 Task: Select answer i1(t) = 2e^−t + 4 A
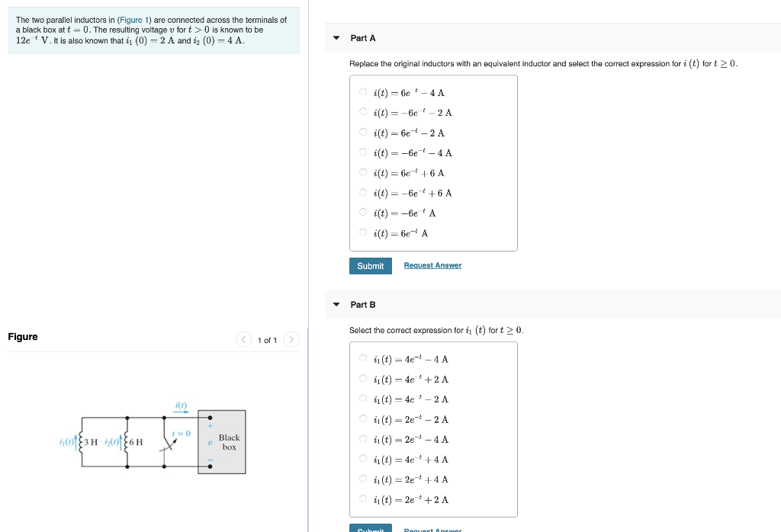pyautogui.click(x=363, y=479)
